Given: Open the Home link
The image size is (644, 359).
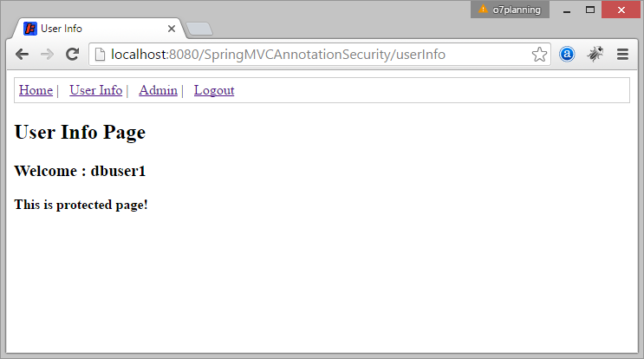Looking at the screenshot, I should point(36,90).
